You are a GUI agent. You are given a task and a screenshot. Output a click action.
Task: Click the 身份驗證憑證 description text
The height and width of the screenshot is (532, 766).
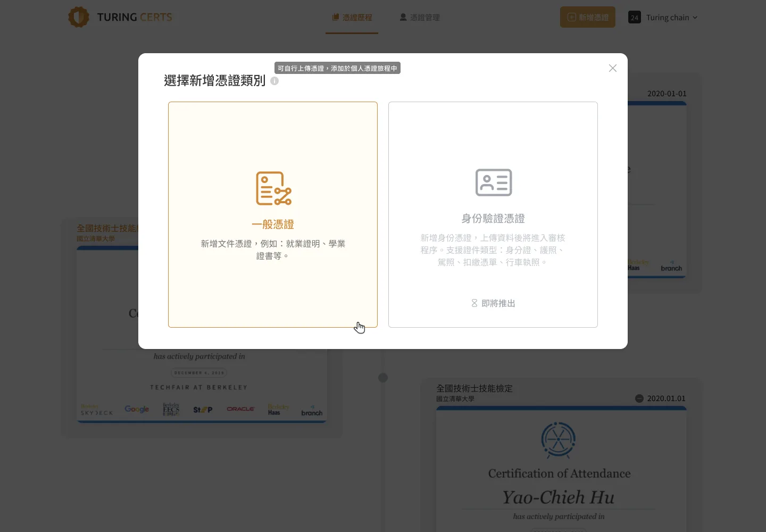pos(493,250)
